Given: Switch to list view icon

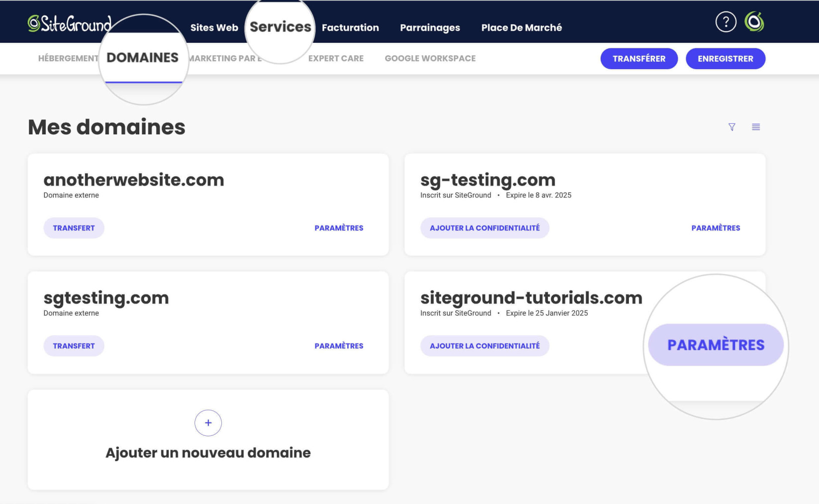Looking at the screenshot, I should pos(755,127).
